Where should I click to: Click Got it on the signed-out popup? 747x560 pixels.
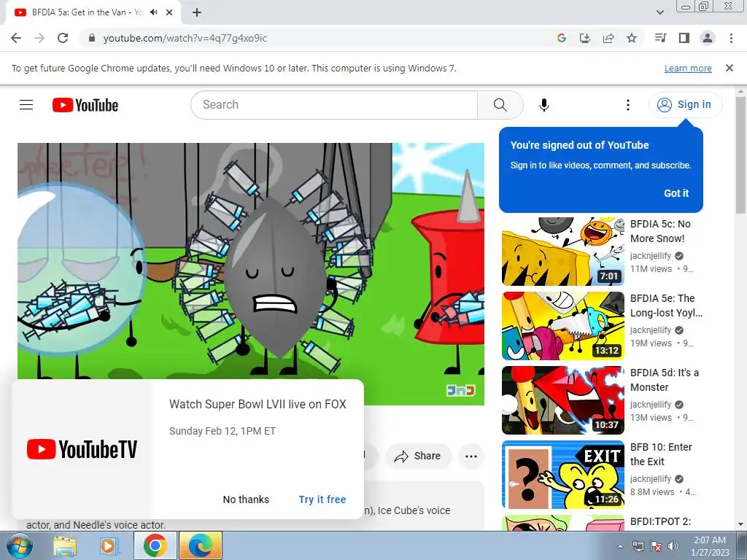click(676, 193)
